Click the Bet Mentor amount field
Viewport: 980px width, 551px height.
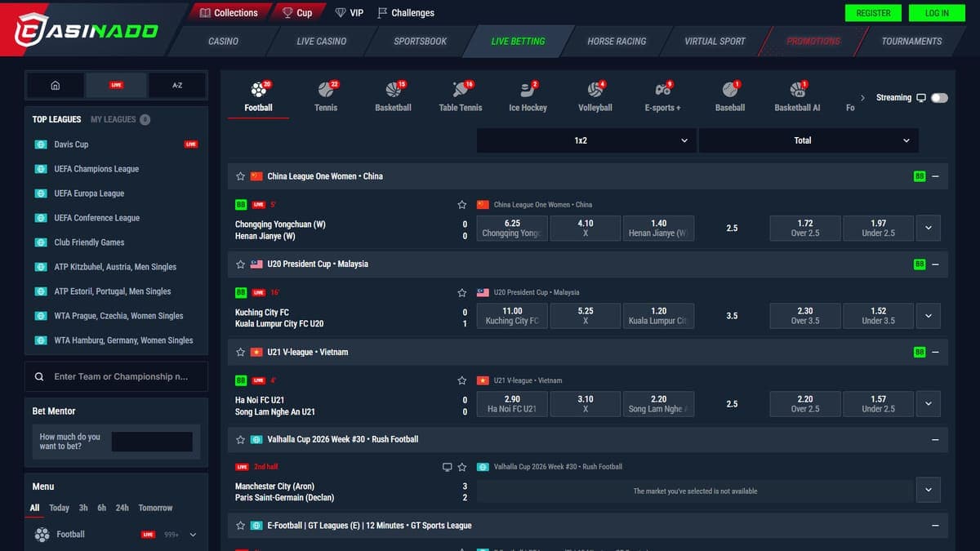(152, 442)
